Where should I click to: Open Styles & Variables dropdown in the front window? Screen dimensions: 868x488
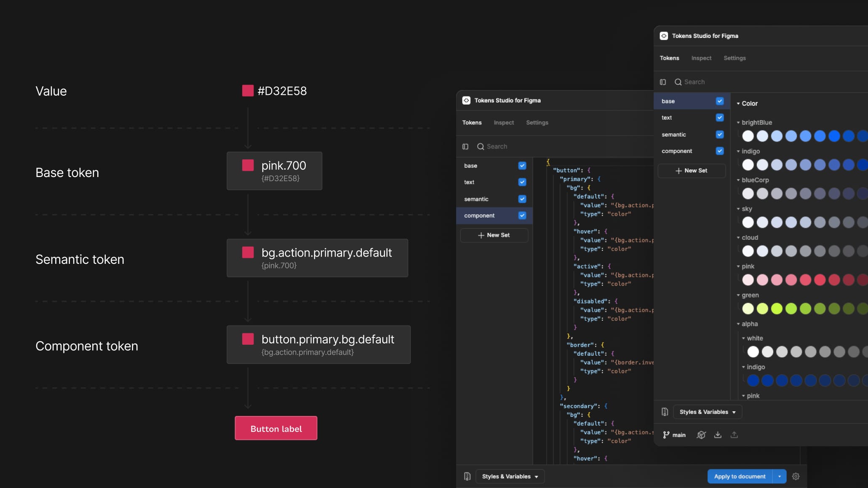[708, 412]
